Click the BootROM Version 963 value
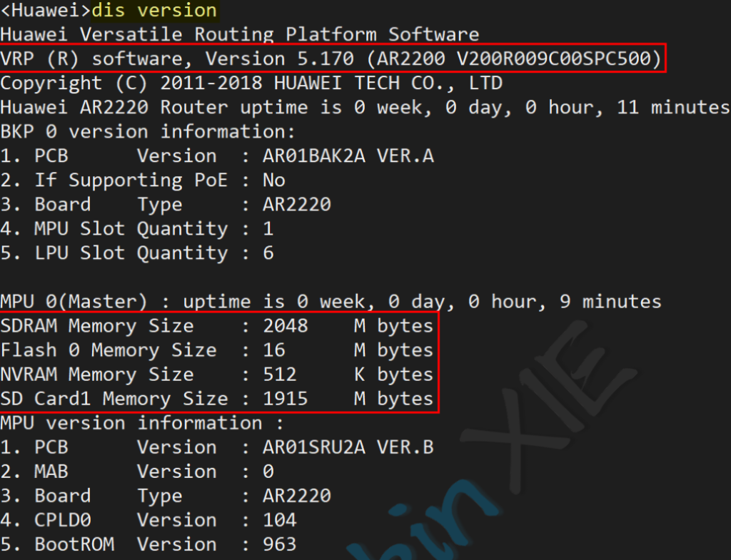 (279, 544)
